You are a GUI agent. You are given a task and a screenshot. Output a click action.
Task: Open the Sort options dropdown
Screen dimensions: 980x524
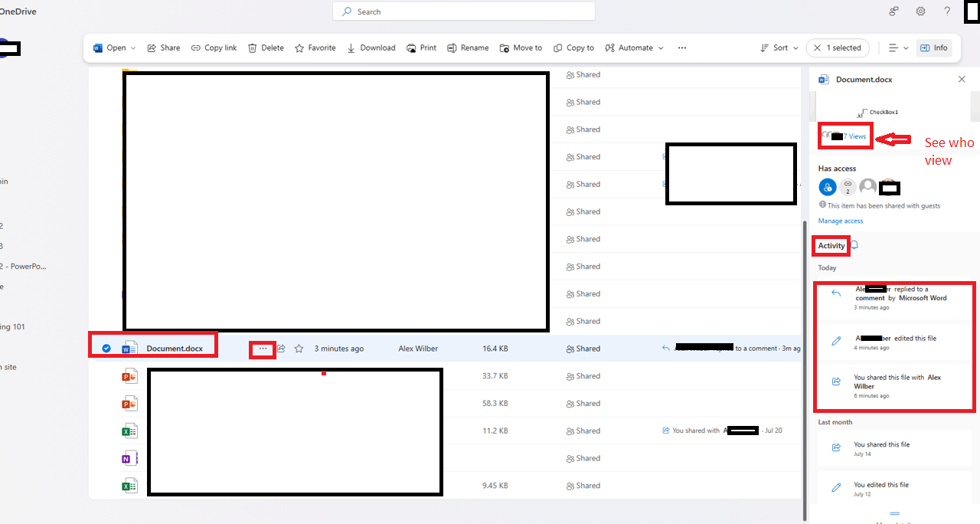click(778, 47)
